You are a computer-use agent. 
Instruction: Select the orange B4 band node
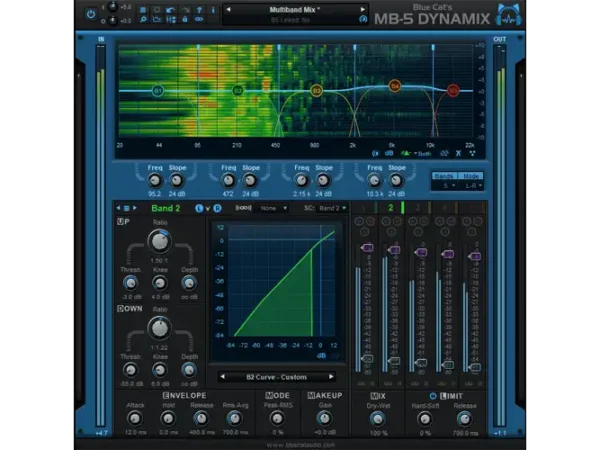click(395, 86)
